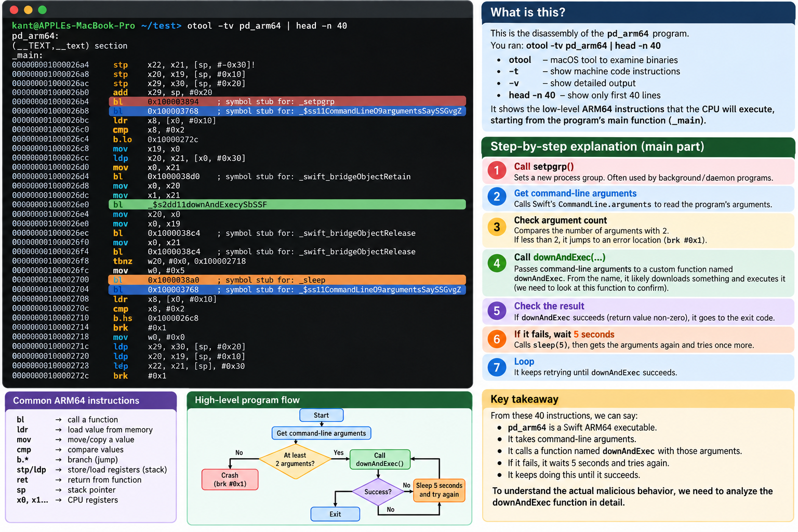The width and height of the screenshot is (798, 532).
Task: Click the '(__TEXT,__text) section' line
Action: pyautogui.click(x=70, y=46)
